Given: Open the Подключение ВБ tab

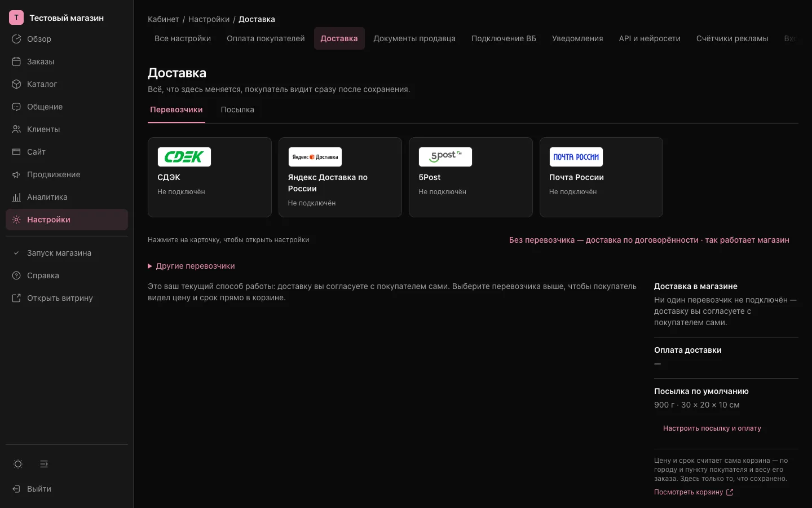Looking at the screenshot, I should [504, 38].
